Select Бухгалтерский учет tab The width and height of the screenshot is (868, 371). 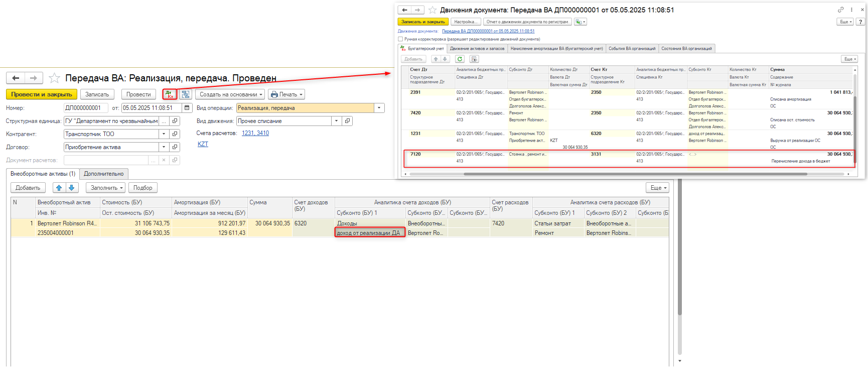click(x=422, y=49)
